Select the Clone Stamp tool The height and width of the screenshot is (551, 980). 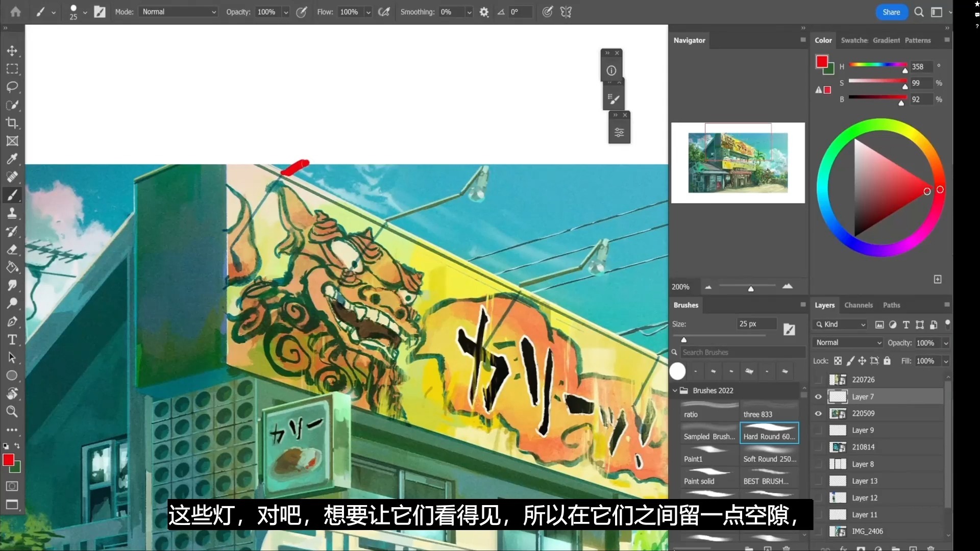[12, 213]
